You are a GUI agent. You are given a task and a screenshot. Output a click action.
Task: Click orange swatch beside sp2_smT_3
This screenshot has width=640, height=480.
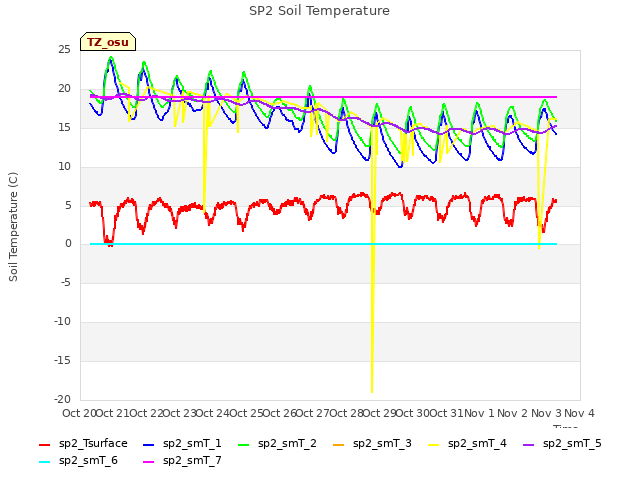(x=338, y=444)
